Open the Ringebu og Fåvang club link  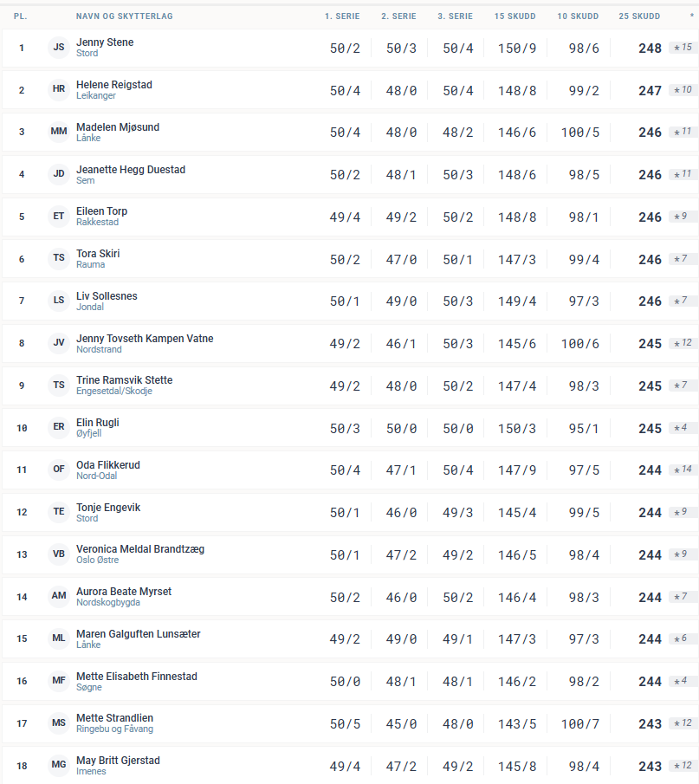[114, 729]
